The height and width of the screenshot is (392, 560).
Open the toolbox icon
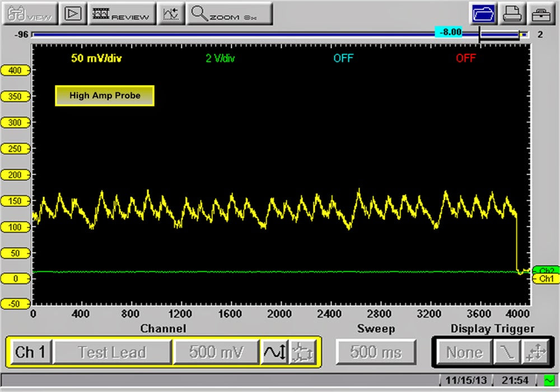[541, 15]
